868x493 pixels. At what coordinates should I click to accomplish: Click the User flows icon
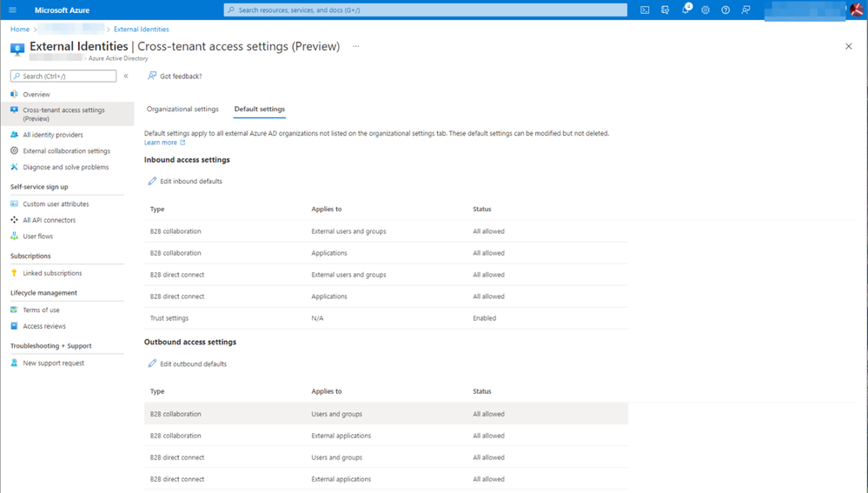coord(15,236)
